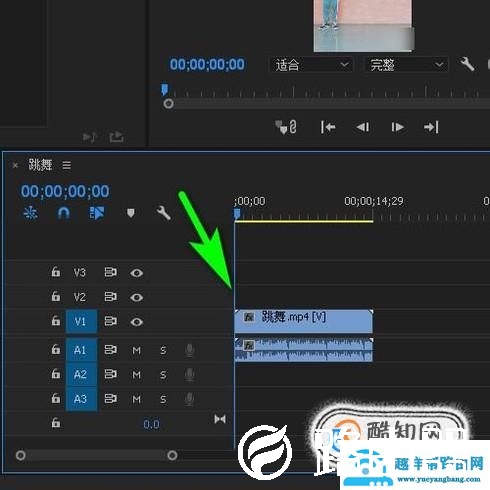The image size is (490, 490).
Task: Open Timeline Display Settings wrench
Action: click(163, 213)
